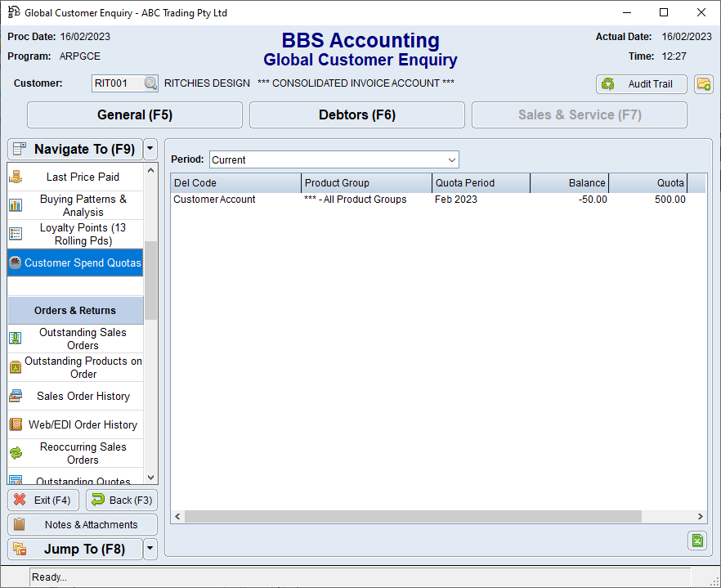Open Web/EDI Order History
This screenshot has height=588, width=721.
pyautogui.click(x=83, y=424)
